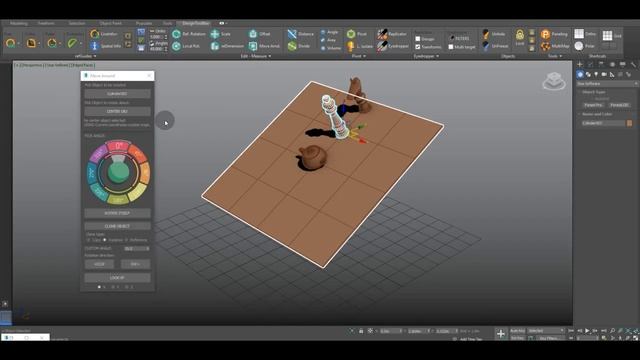
Task: Switch to the Populate ribbon tab
Action: coord(144,23)
